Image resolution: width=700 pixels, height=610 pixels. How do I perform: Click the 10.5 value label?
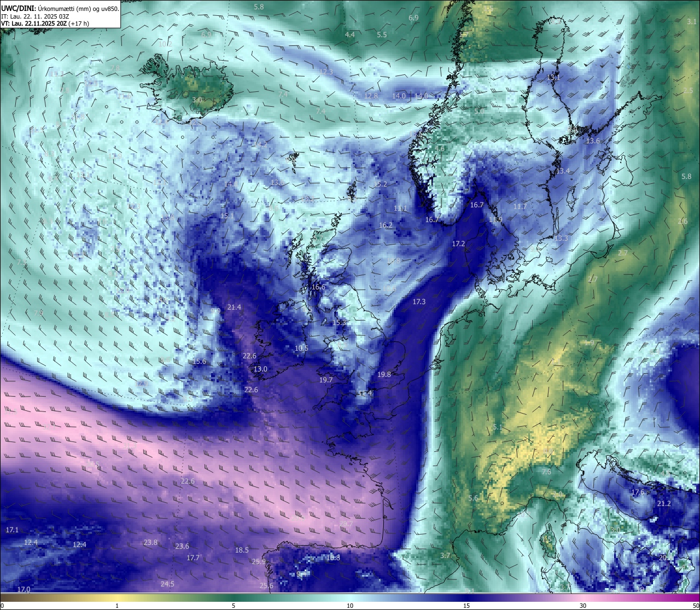click(301, 348)
